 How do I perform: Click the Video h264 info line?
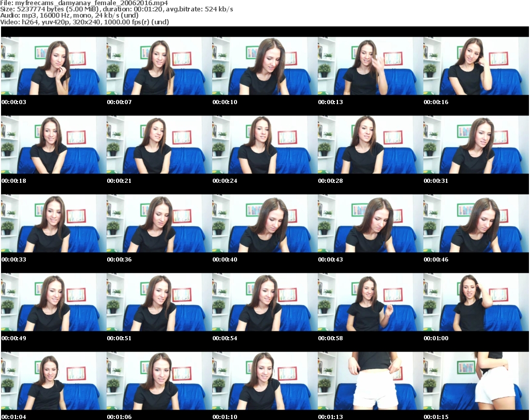[84, 22]
